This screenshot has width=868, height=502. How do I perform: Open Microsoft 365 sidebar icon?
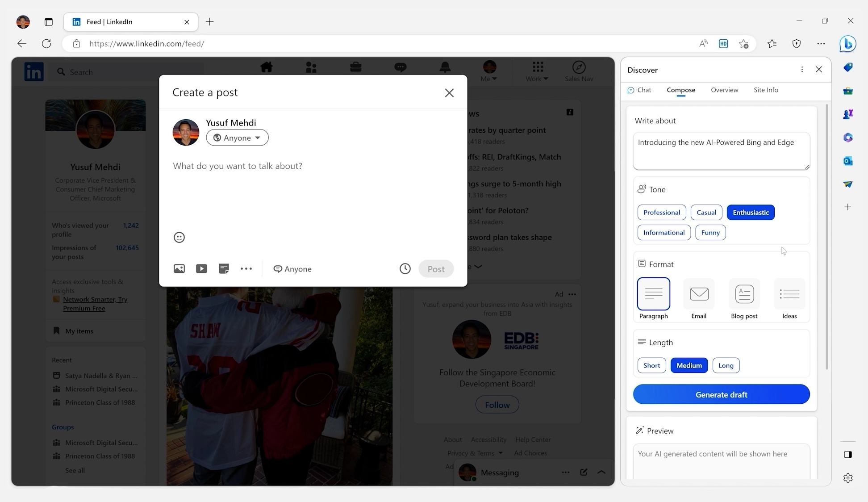[x=848, y=138]
